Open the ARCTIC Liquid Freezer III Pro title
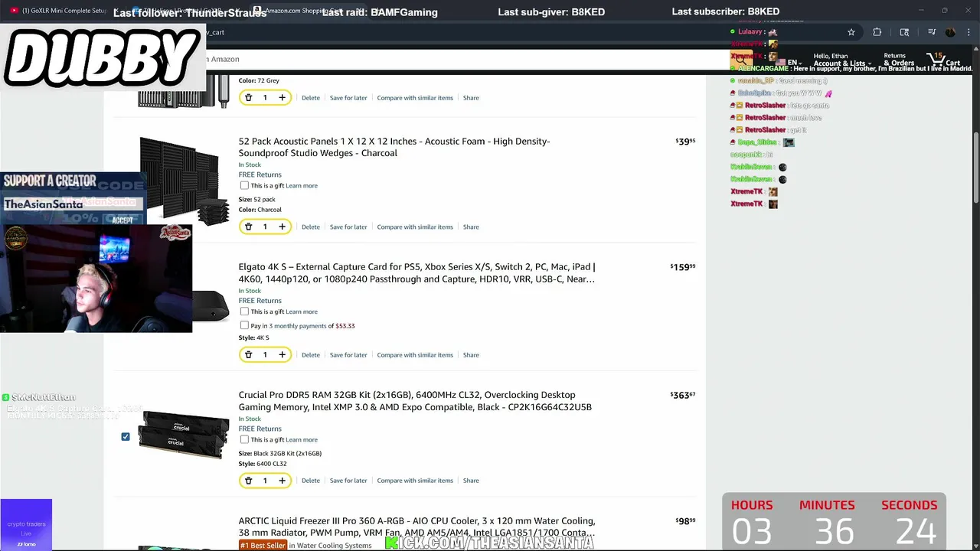The width and height of the screenshot is (980, 551). [x=416, y=527]
